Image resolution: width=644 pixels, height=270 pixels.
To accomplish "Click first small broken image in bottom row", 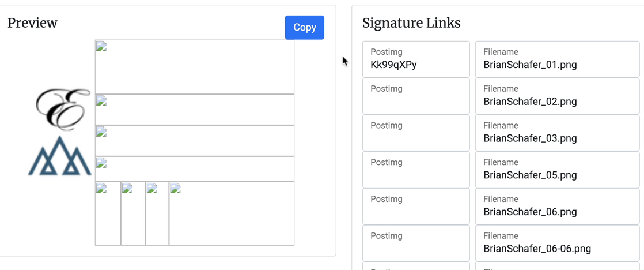I will pyautogui.click(x=108, y=213).
